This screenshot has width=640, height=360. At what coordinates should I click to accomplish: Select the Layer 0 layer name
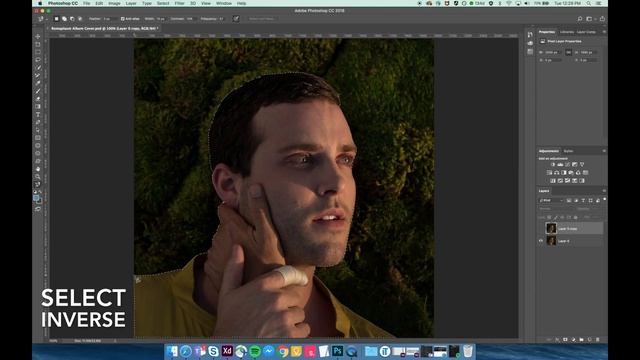coord(564,241)
